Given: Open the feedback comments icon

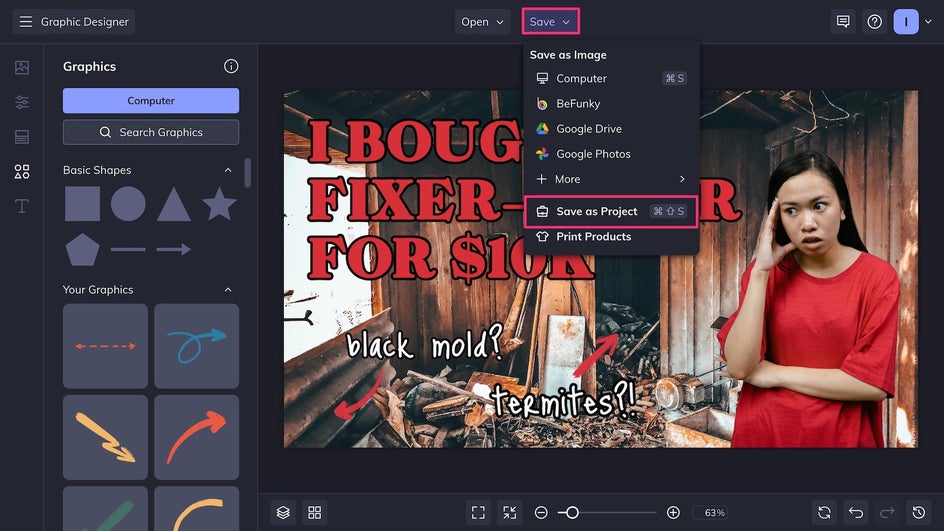Looking at the screenshot, I should (843, 22).
